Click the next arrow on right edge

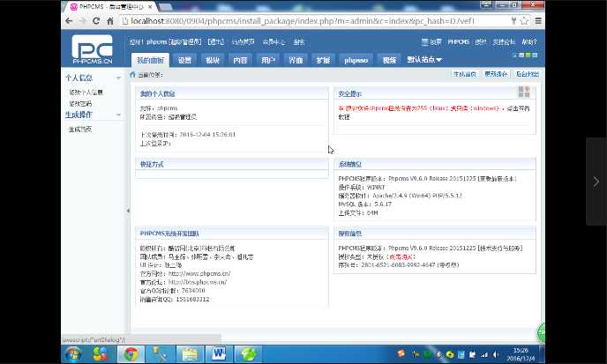(596, 182)
